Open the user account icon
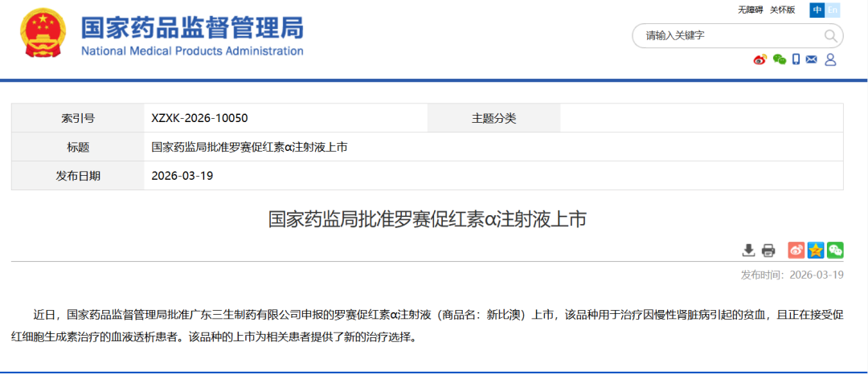Image resolution: width=868 pixels, height=375 pixels. [829, 59]
